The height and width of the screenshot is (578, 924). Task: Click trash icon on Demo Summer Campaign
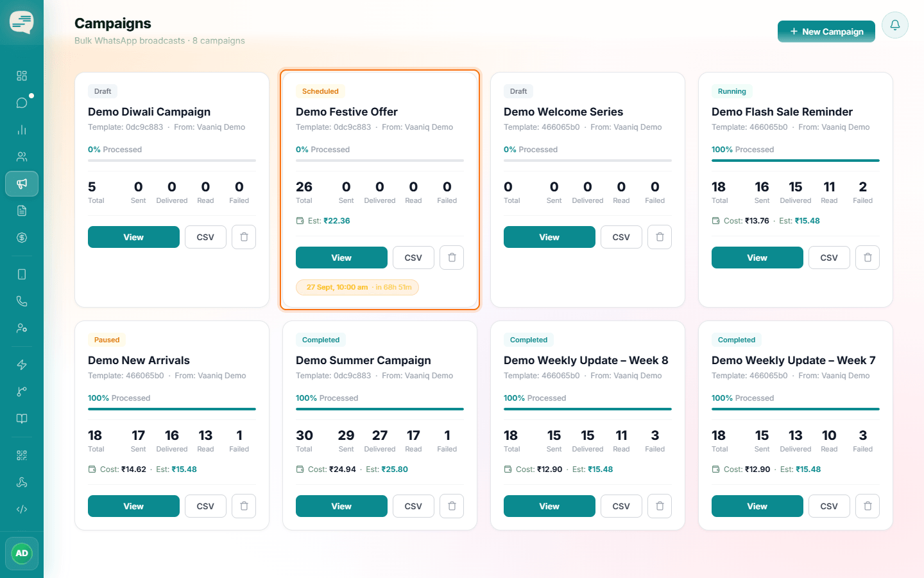click(452, 506)
